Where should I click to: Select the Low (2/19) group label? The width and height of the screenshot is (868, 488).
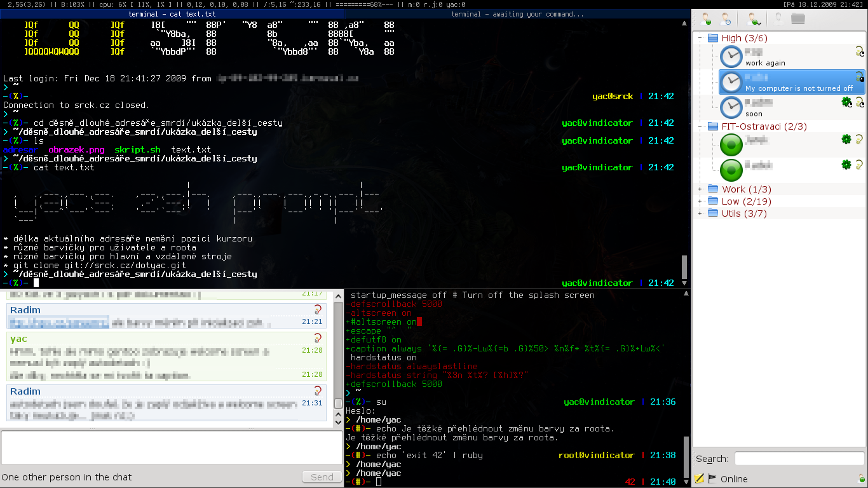(x=747, y=201)
